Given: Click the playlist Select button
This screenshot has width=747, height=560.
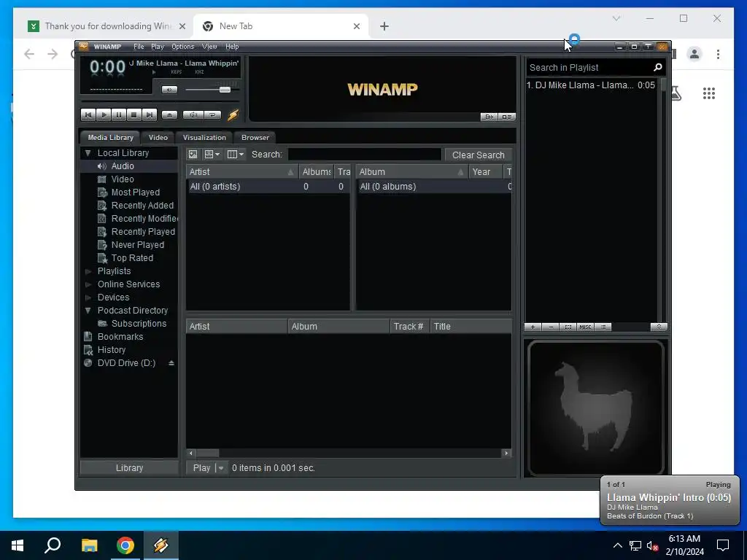Looking at the screenshot, I should coord(568,327).
